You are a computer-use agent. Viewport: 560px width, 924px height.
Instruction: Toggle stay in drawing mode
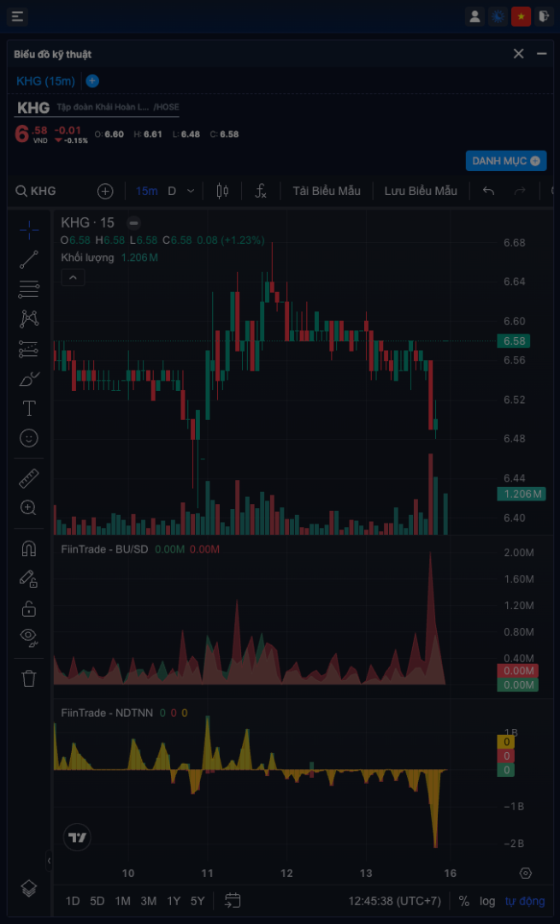(29, 578)
